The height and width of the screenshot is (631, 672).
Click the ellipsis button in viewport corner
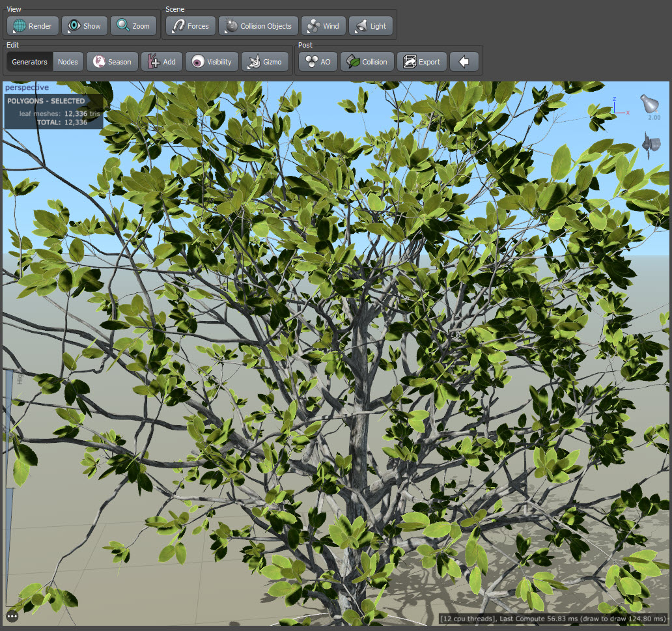click(x=12, y=617)
